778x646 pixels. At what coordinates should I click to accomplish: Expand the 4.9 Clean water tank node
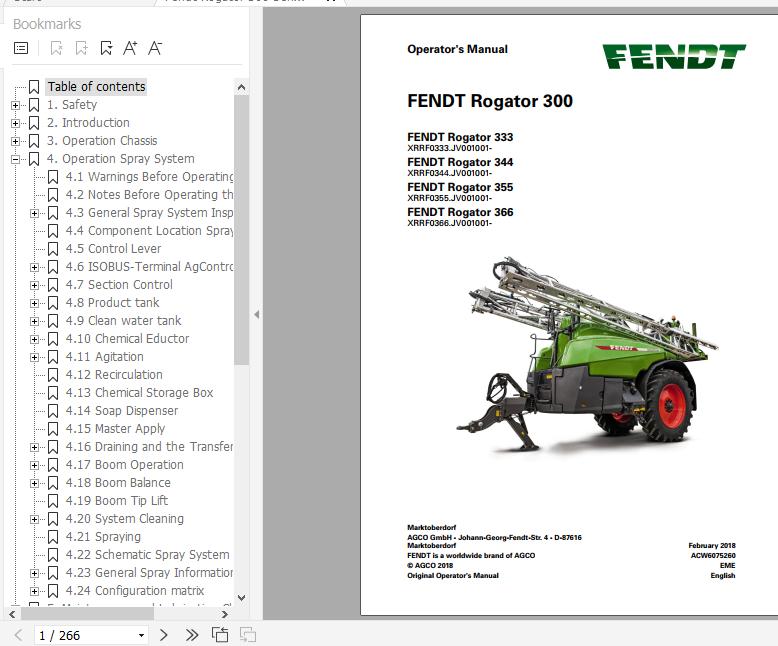click(34, 322)
